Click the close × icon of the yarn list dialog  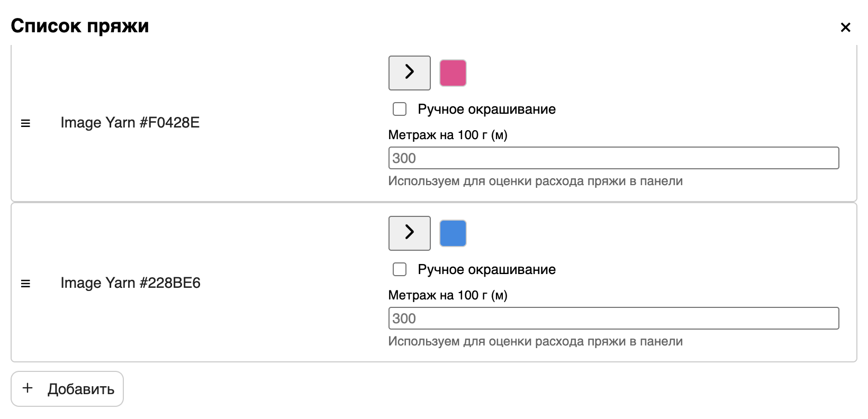tap(845, 27)
